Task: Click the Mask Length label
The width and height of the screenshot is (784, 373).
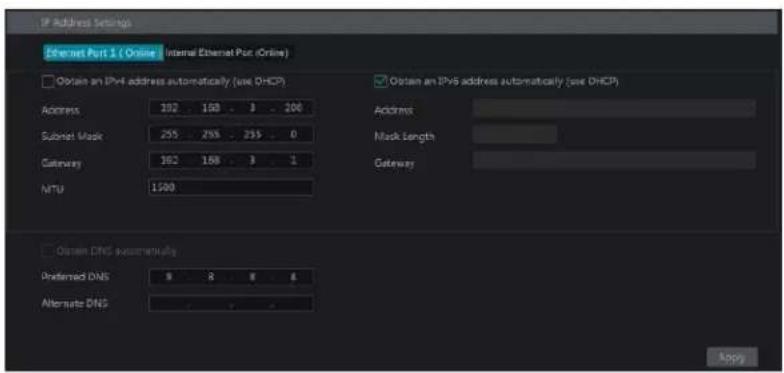Action: tap(404, 136)
